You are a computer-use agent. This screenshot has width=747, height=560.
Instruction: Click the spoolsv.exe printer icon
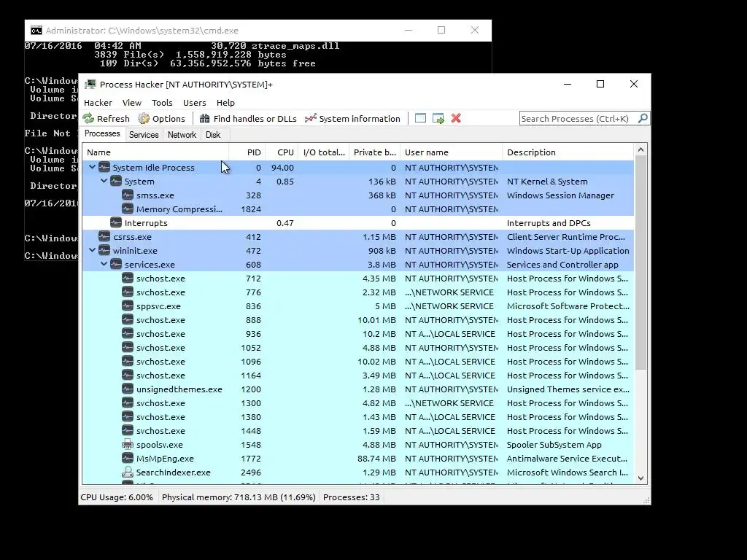click(127, 444)
